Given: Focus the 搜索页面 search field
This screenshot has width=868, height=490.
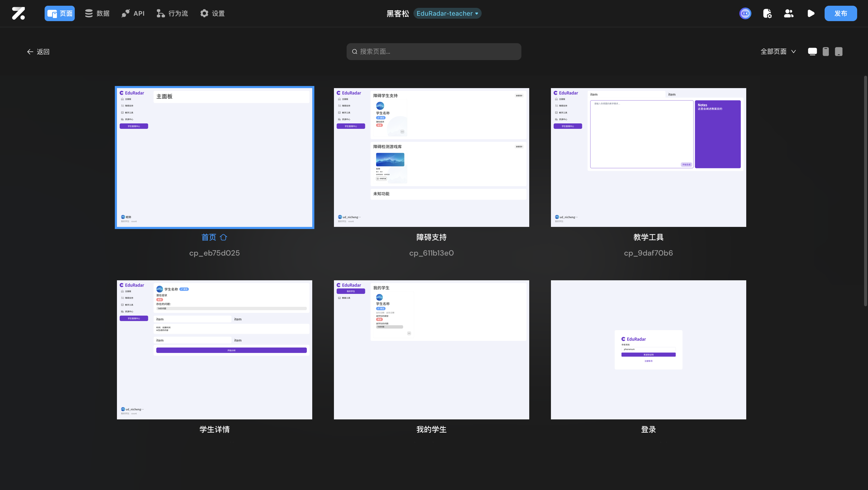Looking at the screenshot, I should pyautogui.click(x=438, y=52).
